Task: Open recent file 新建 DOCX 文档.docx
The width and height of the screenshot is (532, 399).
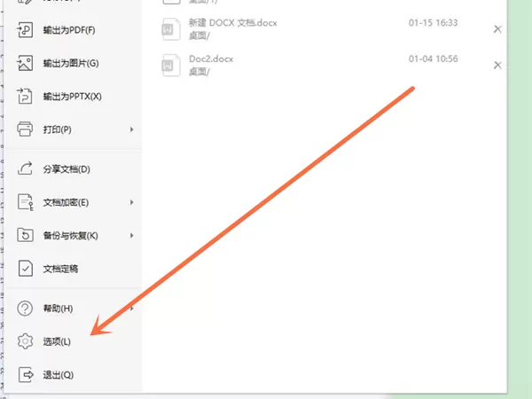Action: pos(323,29)
